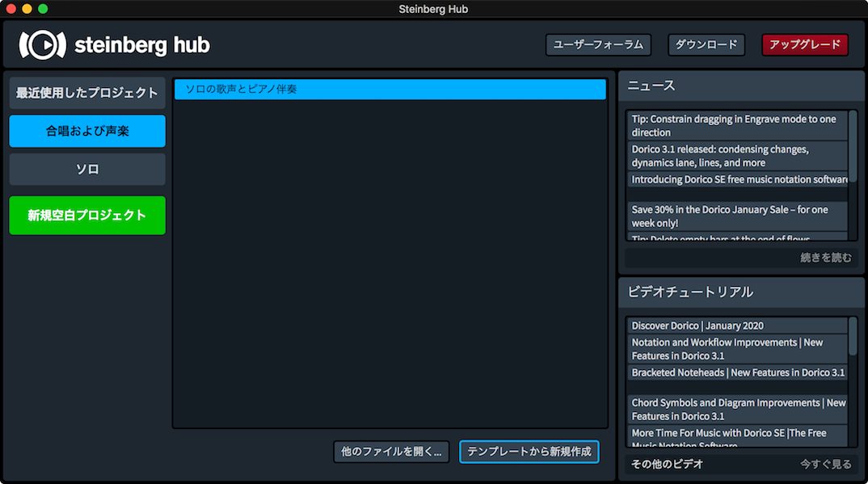Select the ソロの歌声とピアノ伴奏 template row
The image size is (868, 484).
click(x=390, y=90)
